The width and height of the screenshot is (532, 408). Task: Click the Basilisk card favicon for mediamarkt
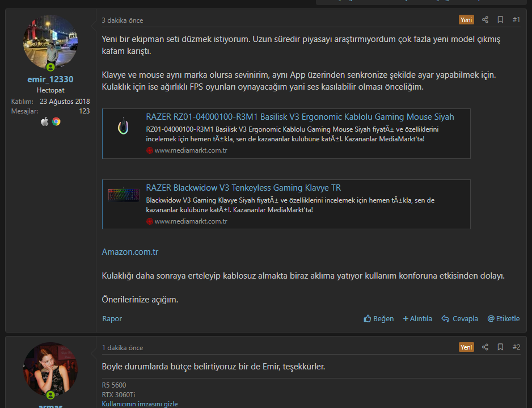click(x=150, y=150)
